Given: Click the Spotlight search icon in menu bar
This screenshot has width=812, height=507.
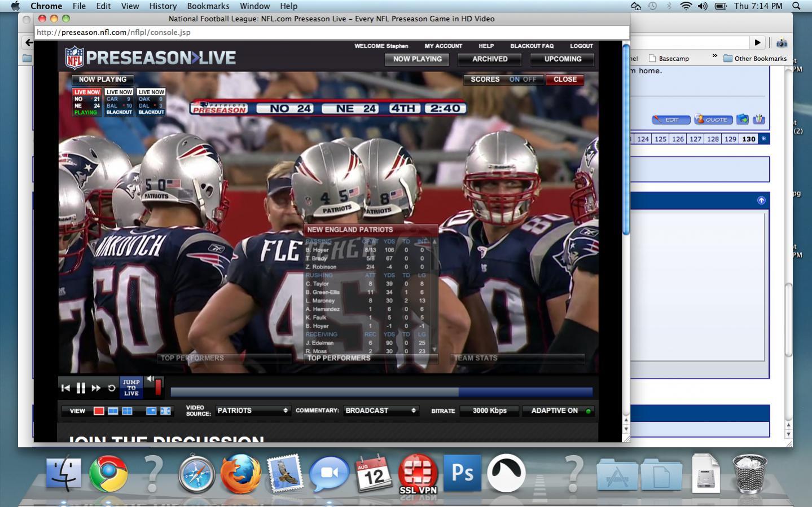Looking at the screenshot, I should coord(796,6).
